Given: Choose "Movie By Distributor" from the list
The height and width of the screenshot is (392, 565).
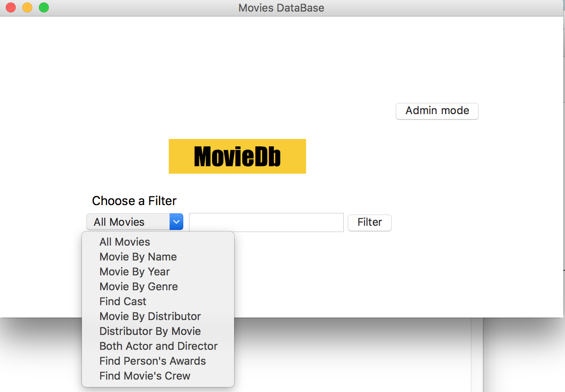Looking at the screenshot, I should tap(150, 316).
